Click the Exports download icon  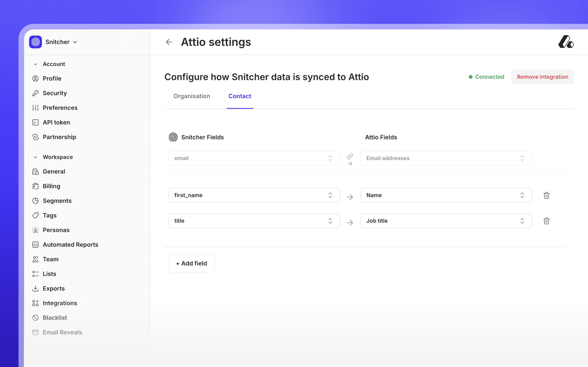pyautogui.click(x=35, y=289)
